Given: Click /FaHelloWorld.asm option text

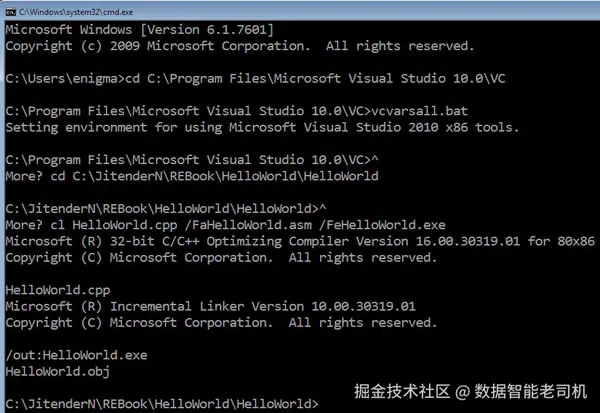Looking at the screenshot, I should click(248, 225).
